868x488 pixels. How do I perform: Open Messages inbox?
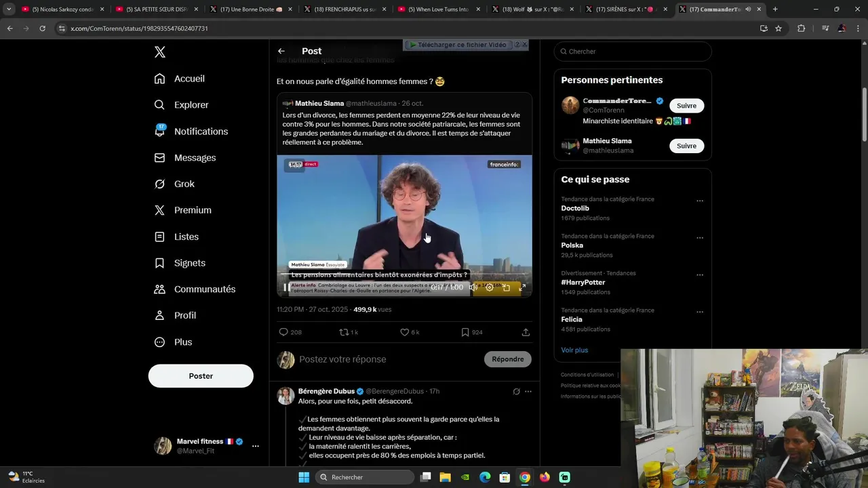coord(185,158)
